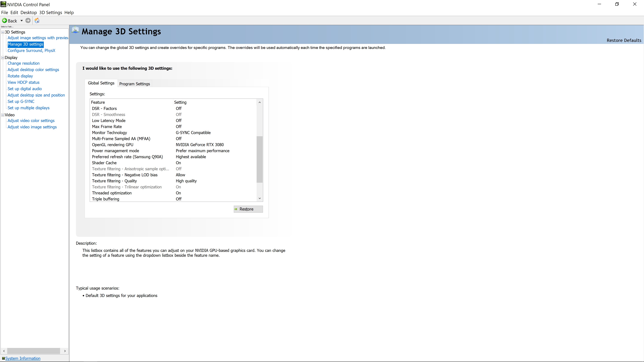Select the Threaded optimization row
Viewport: 644px width, 362px height.
[x=173, y=193]
